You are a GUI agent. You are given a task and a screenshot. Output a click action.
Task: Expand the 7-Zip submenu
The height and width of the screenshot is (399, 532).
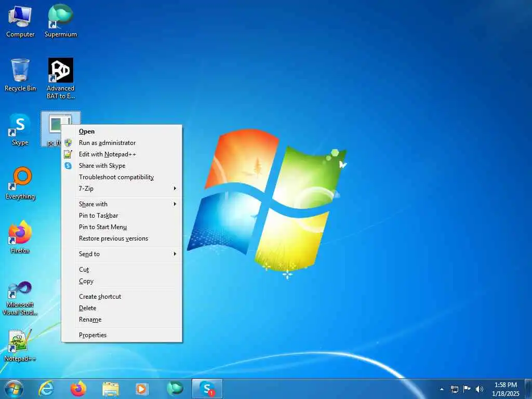tap(122, 189)
